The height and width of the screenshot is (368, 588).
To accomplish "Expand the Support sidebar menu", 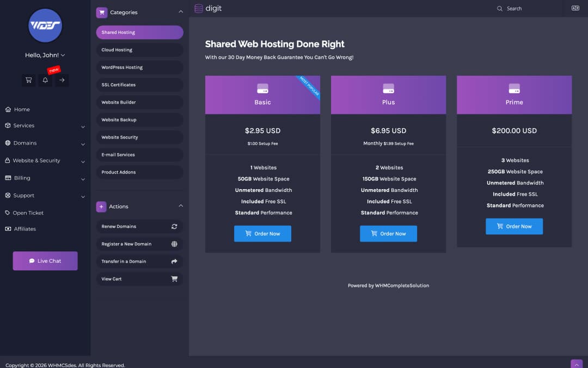I will pos(45,196).
